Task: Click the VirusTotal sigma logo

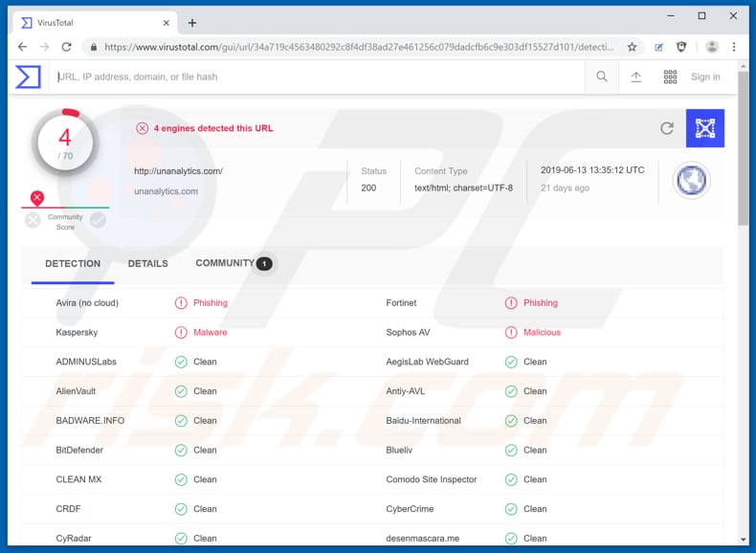Action: 28,77
